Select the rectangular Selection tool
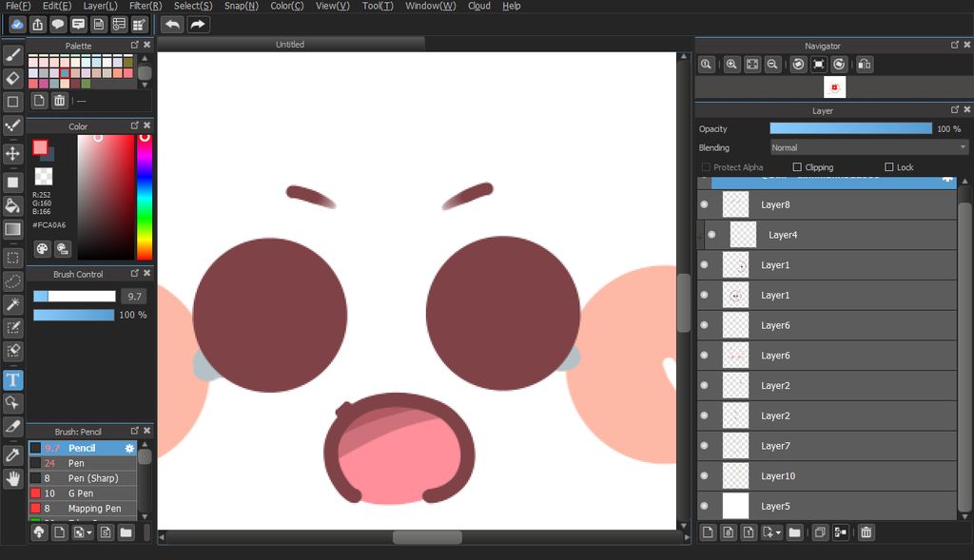This screenshot has height=560, width=974. [13, 258]
